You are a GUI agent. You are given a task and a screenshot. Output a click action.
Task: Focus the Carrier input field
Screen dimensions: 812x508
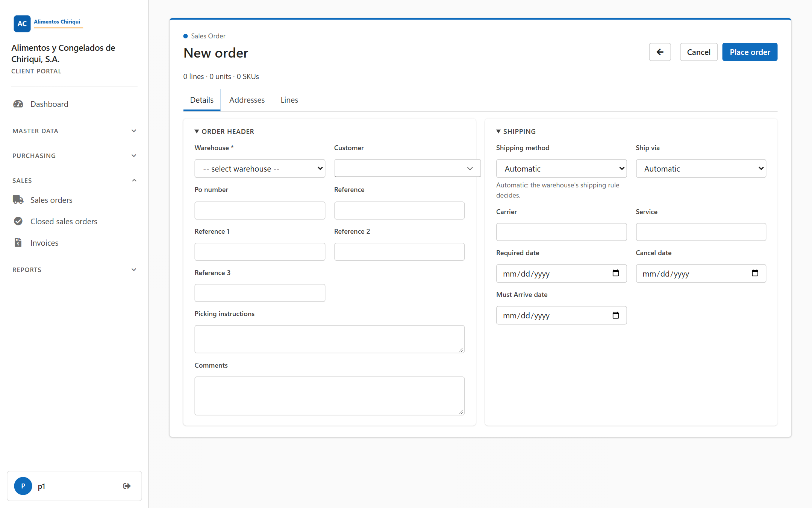click(561, 232)
